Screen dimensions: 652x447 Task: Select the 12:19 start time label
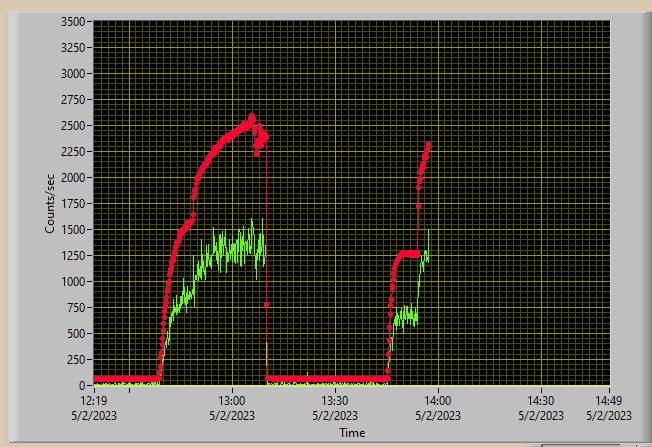[x=94, y=401]
